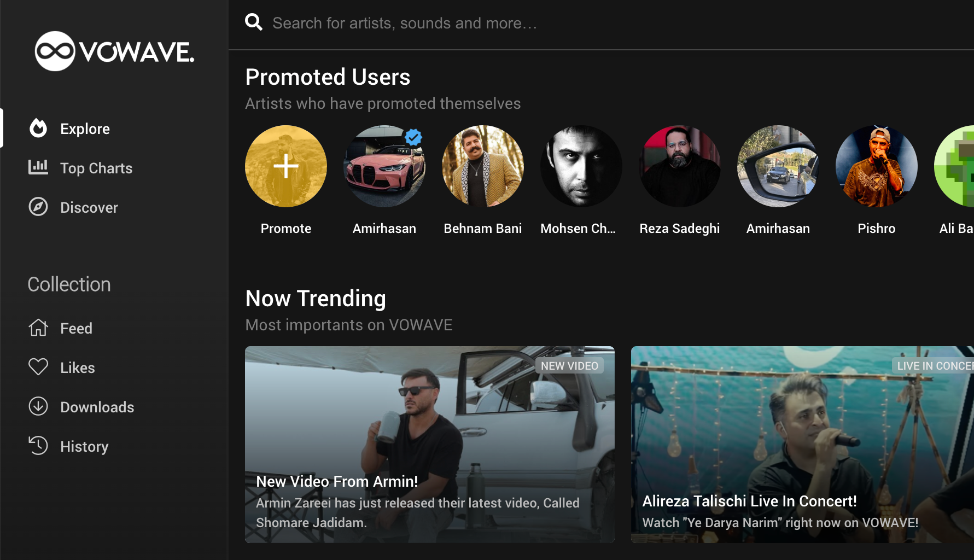Click the History clock icon
Screen dimensions: 974x560
point(38,446)
